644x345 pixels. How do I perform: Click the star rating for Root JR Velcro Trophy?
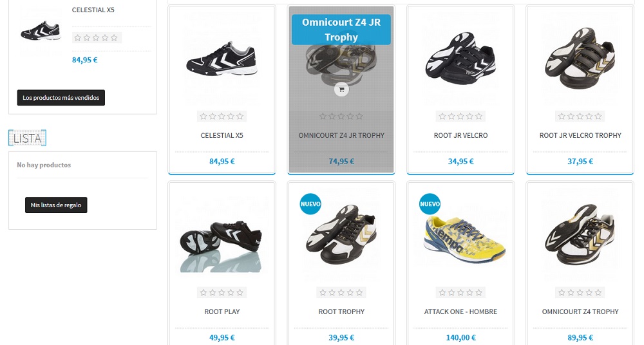580,117
